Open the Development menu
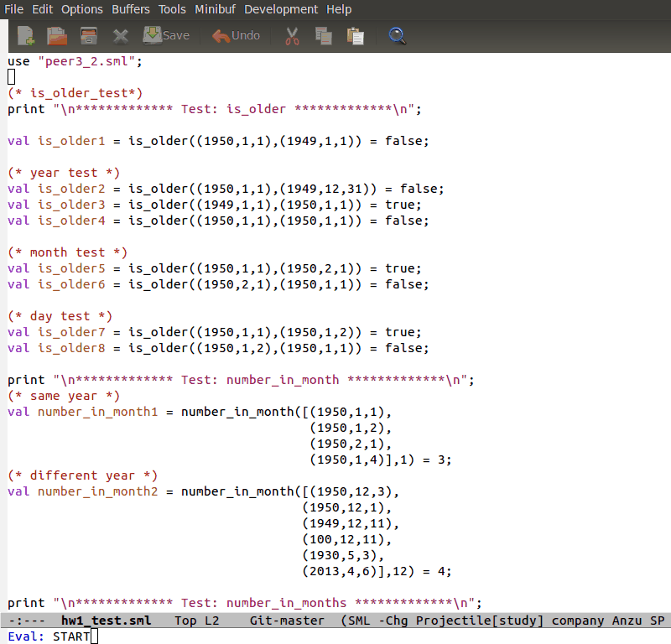Screen dimensions: 671x644 coord(281,9)
